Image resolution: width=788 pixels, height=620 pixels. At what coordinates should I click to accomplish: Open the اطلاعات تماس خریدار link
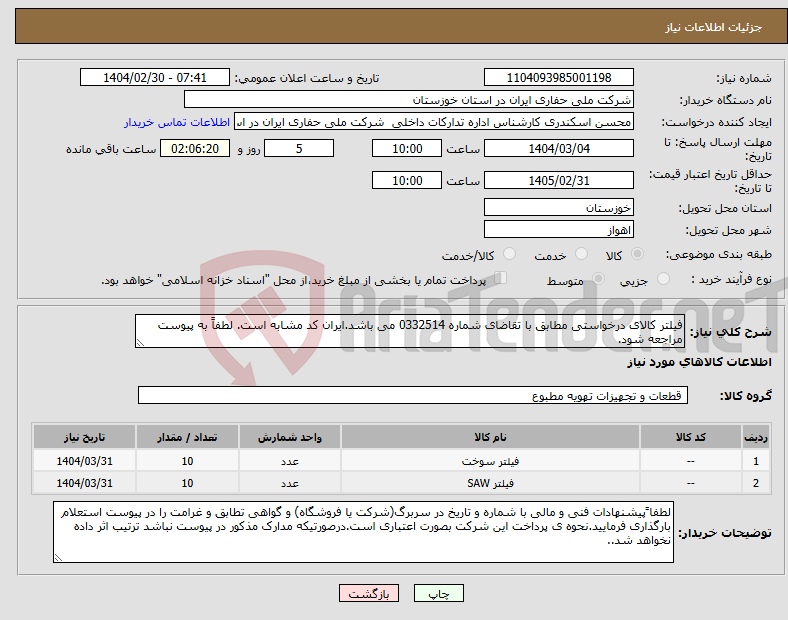click(177, 122)
